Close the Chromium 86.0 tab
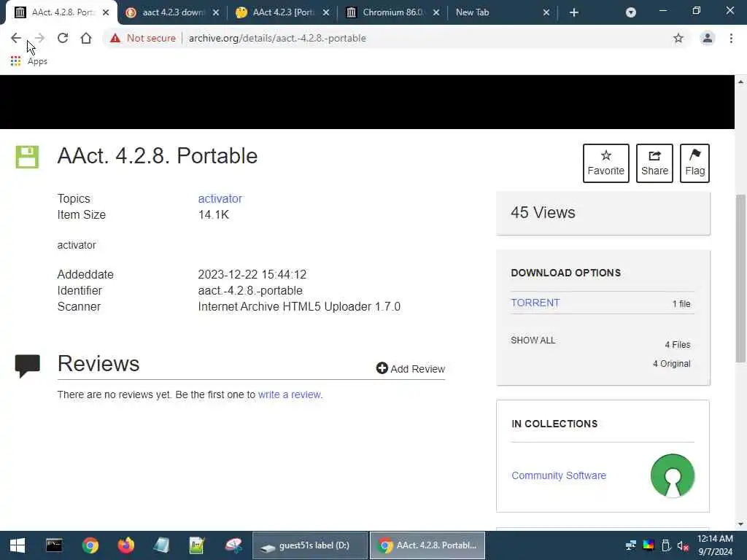 [x=436, y=13]
